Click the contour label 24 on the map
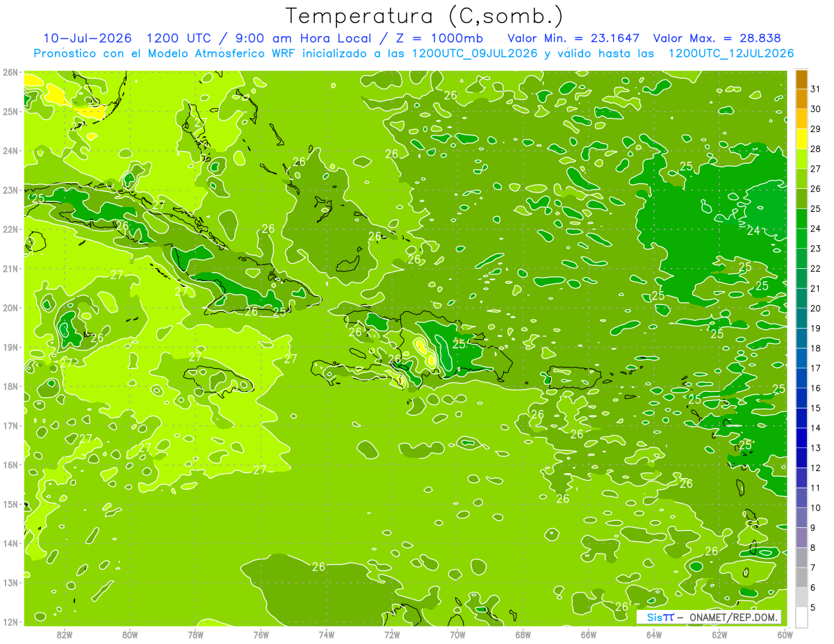Screen dimensions: 834x644 coord(753,231)
